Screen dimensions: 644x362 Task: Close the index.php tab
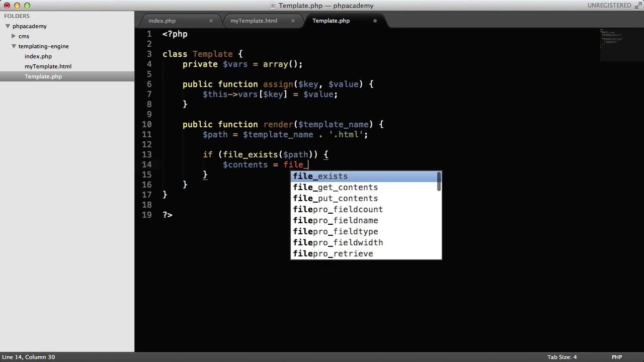coord(211,21)
